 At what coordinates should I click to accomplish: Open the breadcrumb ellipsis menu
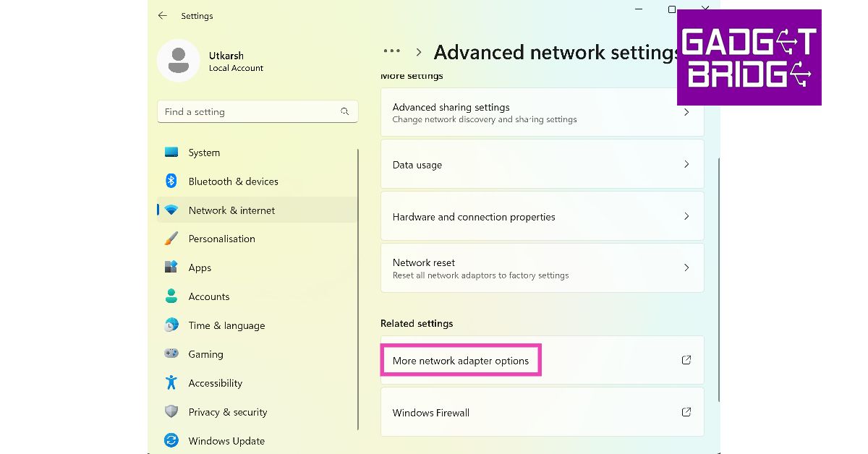tap(392, 51)
